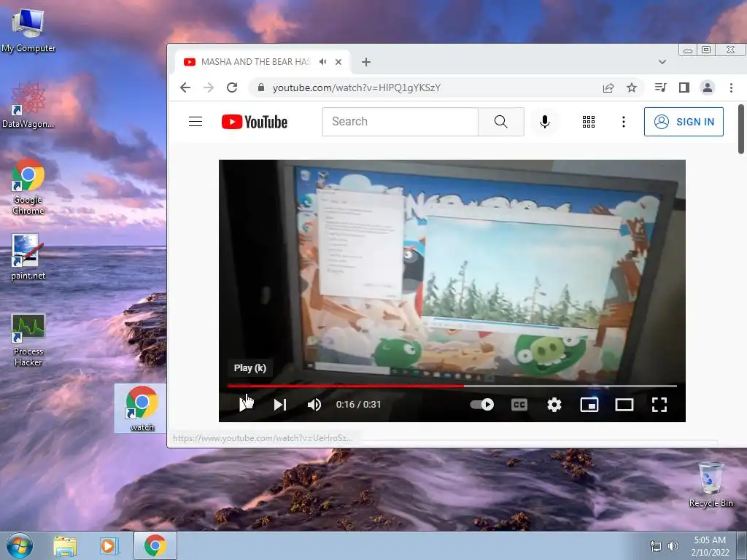The width and height of the screenshot is (747, 560).
Task: Open paint.net desktop shortcut
Action: pos(28,257)
